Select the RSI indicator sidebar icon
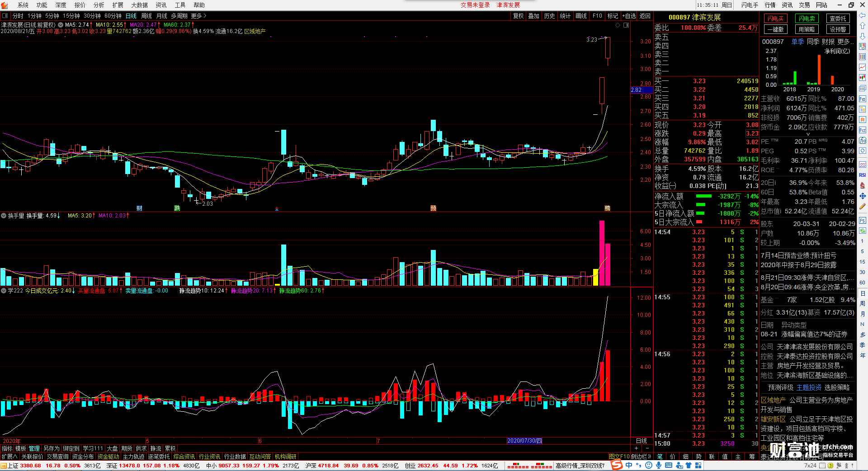Screen dimensions: 868x471 point(863,175)
